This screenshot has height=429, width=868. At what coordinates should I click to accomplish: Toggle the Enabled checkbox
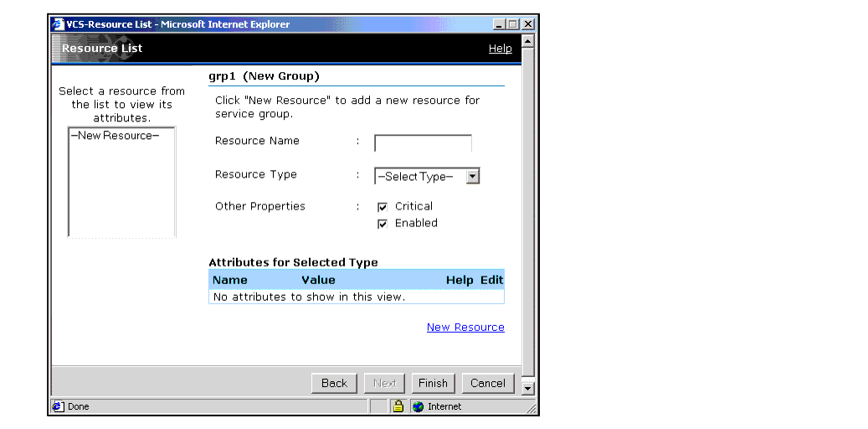tap(383, 224)
